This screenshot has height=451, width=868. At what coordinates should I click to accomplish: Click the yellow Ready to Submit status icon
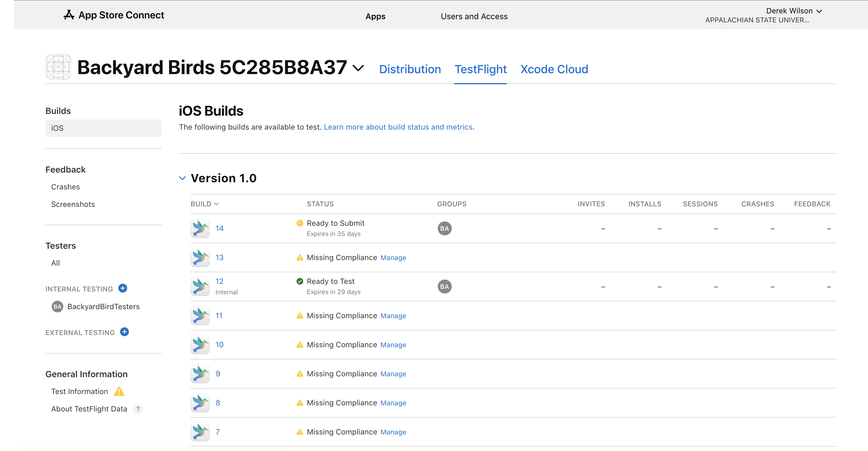300,223
